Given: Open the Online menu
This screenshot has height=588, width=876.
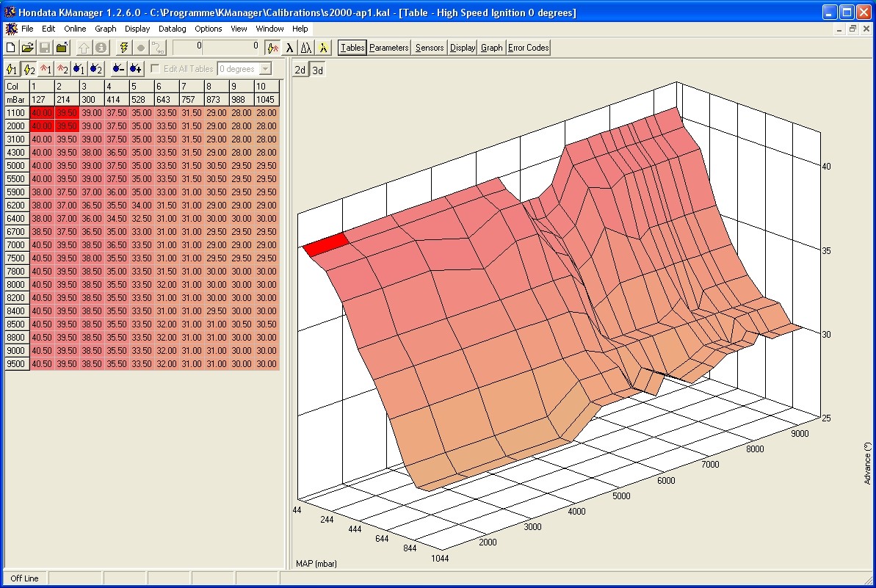Looking at the screenshot, I should click(75, 29).
